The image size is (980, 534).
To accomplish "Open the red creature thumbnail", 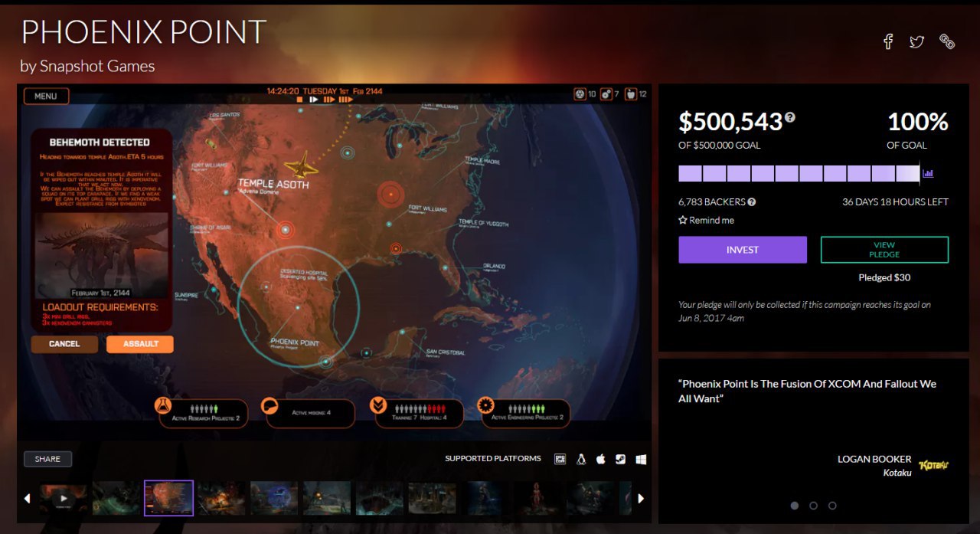I will (x=537, y=498).
